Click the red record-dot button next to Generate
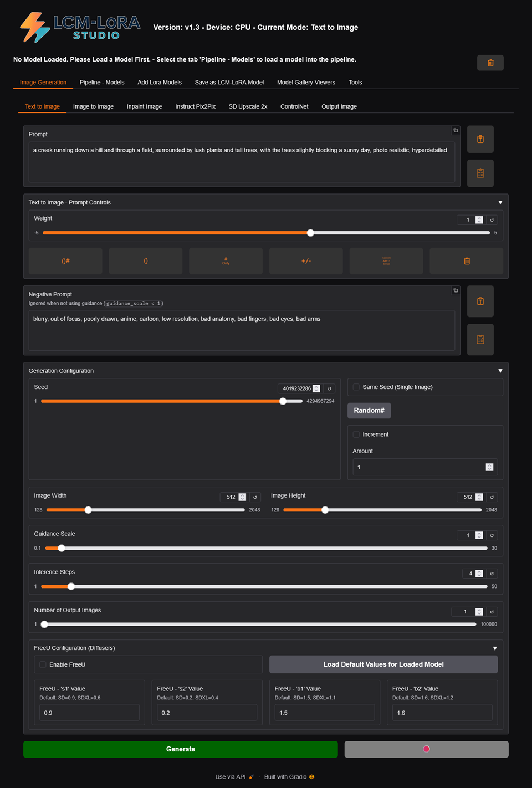The width and height of the screenshot is (532, 788). [x=426, y=749]
